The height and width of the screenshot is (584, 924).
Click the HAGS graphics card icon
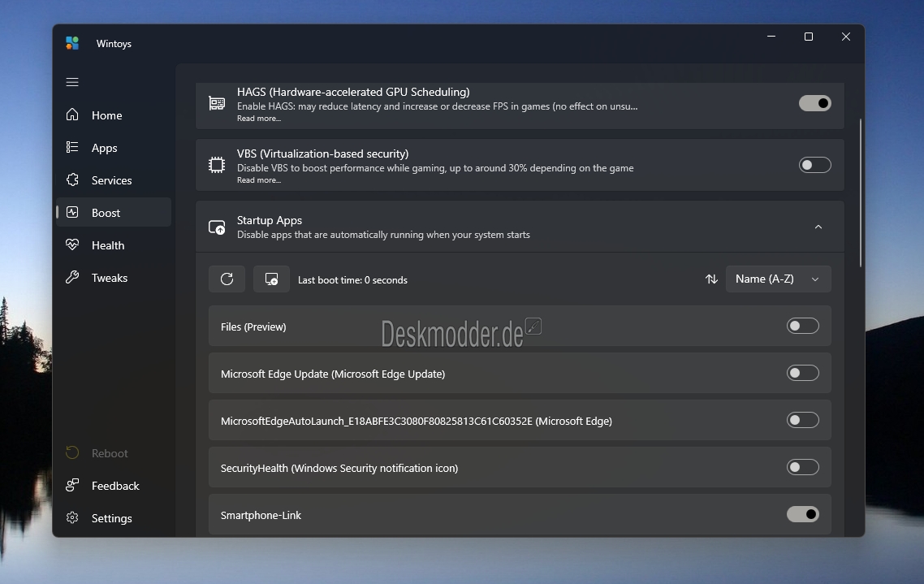pos(217,104)
